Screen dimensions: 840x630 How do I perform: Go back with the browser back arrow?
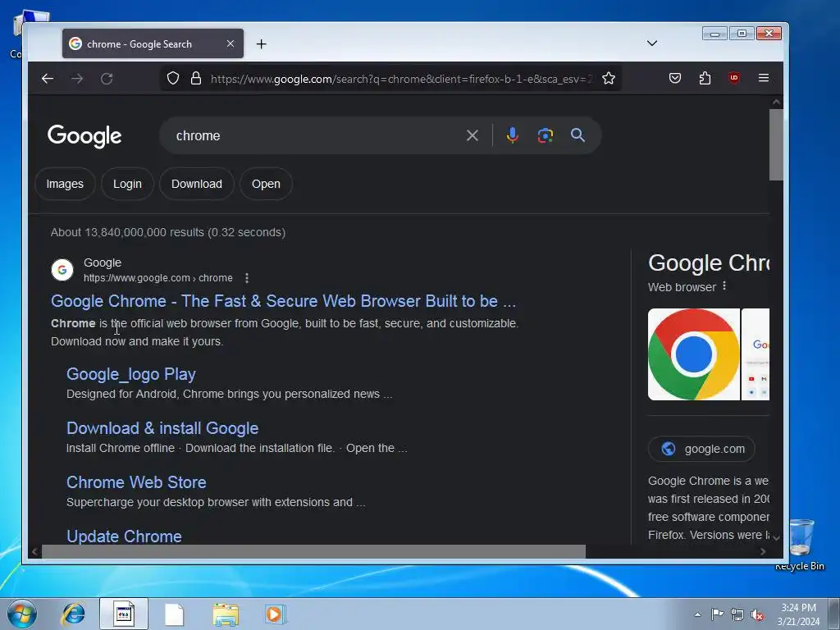click(47, 79)
